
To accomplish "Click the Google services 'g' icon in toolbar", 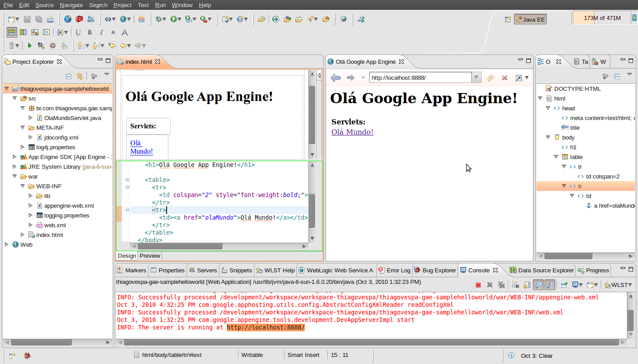I will (x=68, y=19).
